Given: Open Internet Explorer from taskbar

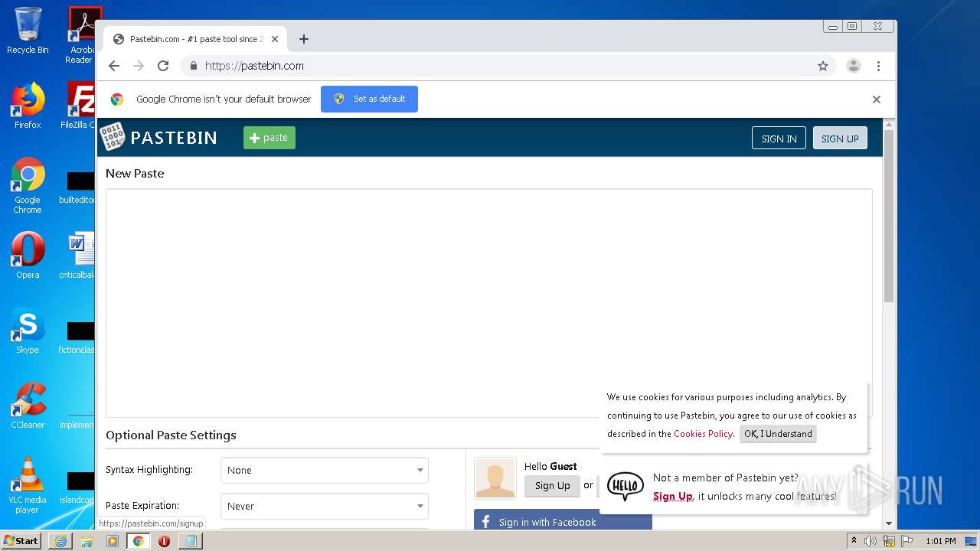Looking at the screenshot, I should pos(60,541).
